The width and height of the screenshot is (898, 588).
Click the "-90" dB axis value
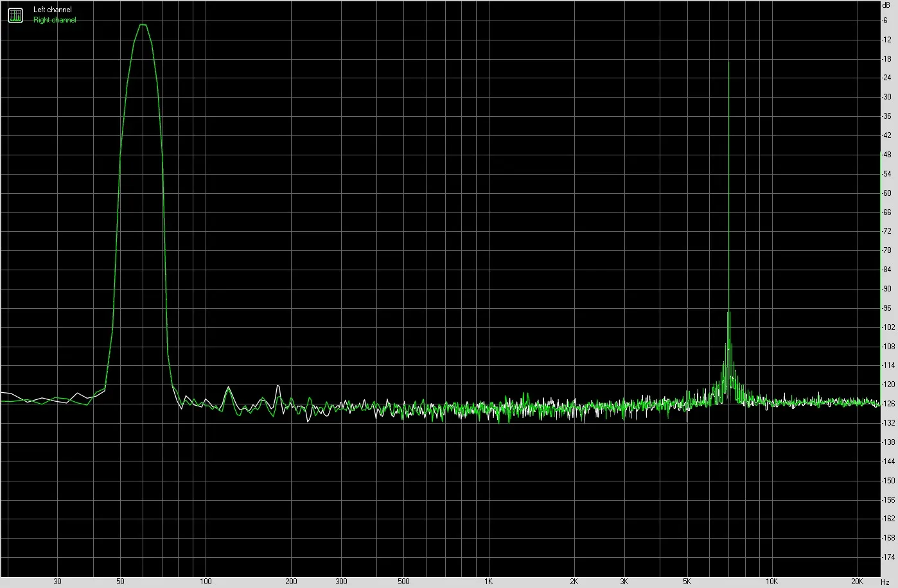[886, 289]
